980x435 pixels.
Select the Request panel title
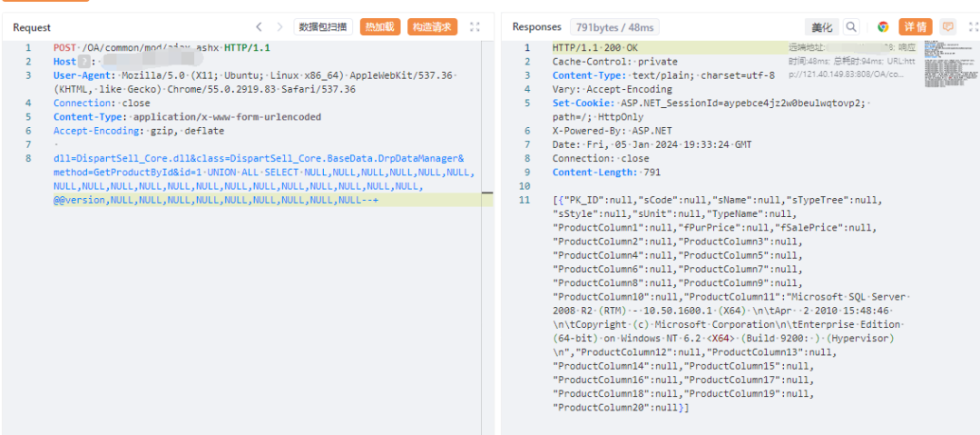click(x=32, y=27)
